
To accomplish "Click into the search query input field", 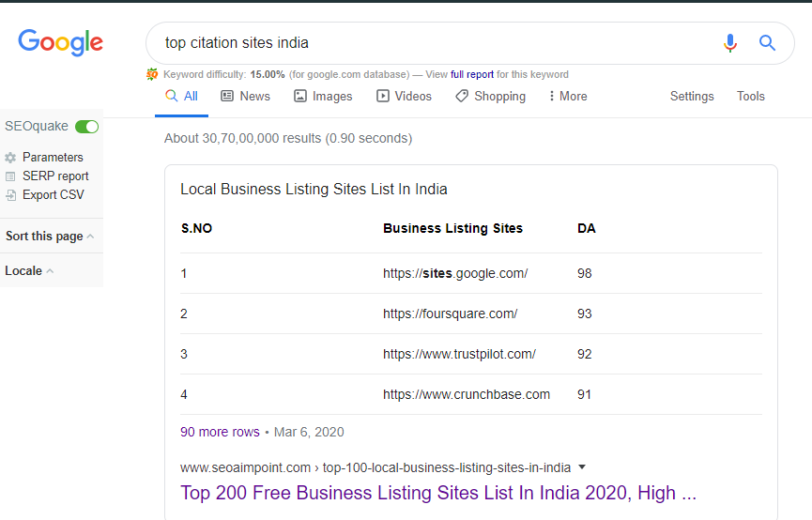I will (x=435, y=43).
